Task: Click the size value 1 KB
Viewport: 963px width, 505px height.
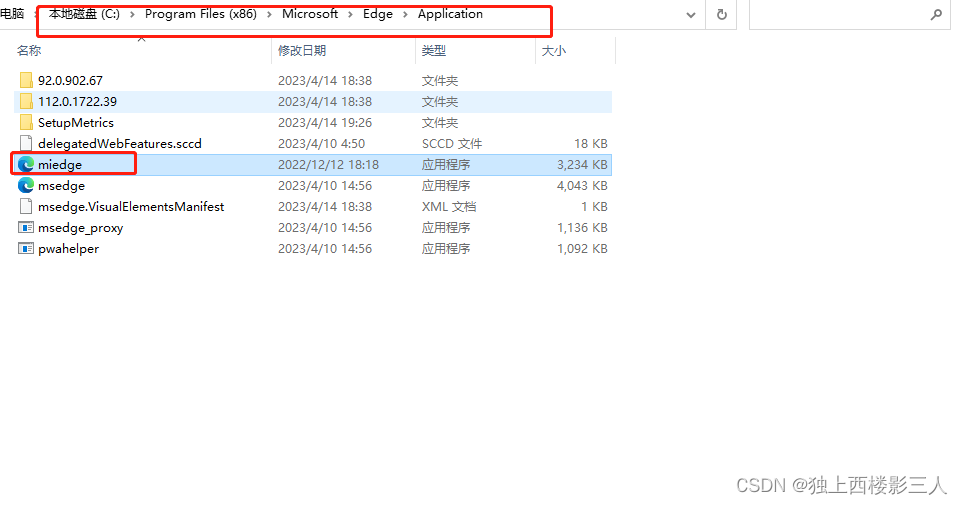Action: (x=595, y=206)
